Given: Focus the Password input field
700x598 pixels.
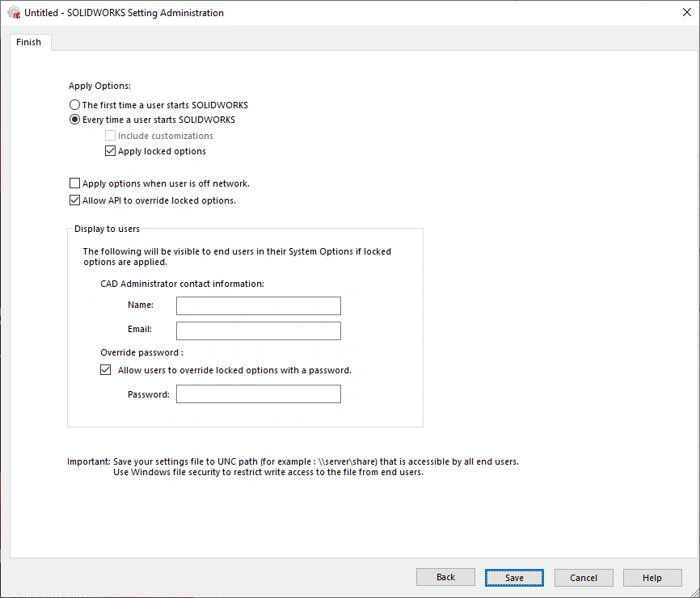Looking at the screenshot, I should click(259, 394).
